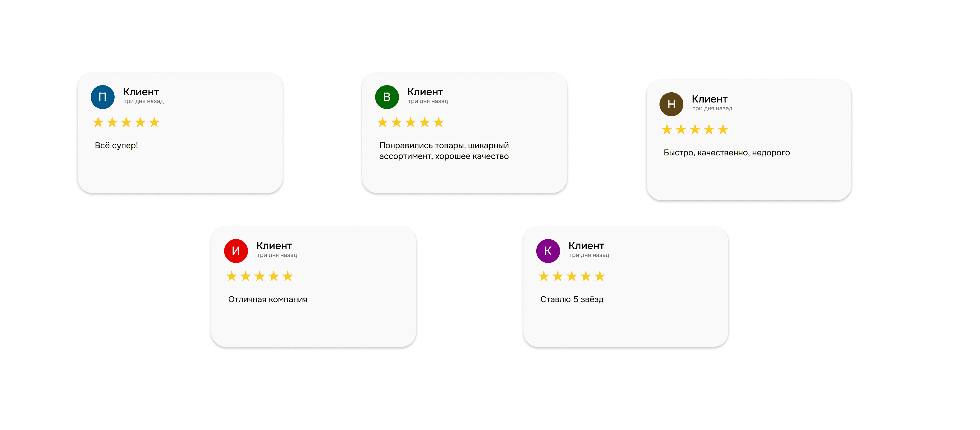
Task: Open the 'Ставлю 5 звёзд' review text
Action: [x=572, y=299]
